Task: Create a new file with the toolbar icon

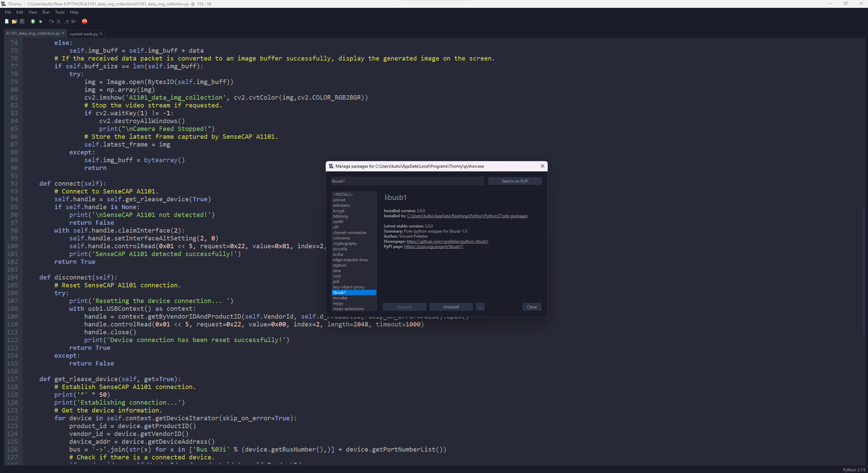Action: 7,21
